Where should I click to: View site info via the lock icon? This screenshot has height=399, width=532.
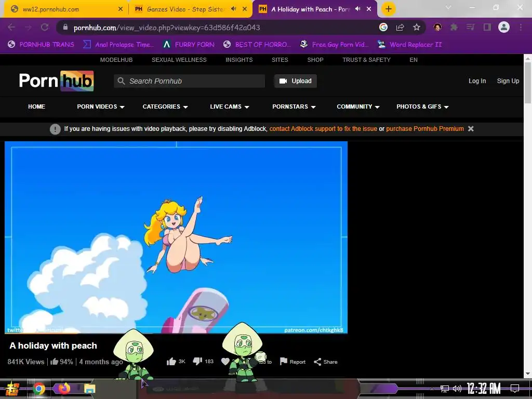pyautogui.click(x=65, y=27)
